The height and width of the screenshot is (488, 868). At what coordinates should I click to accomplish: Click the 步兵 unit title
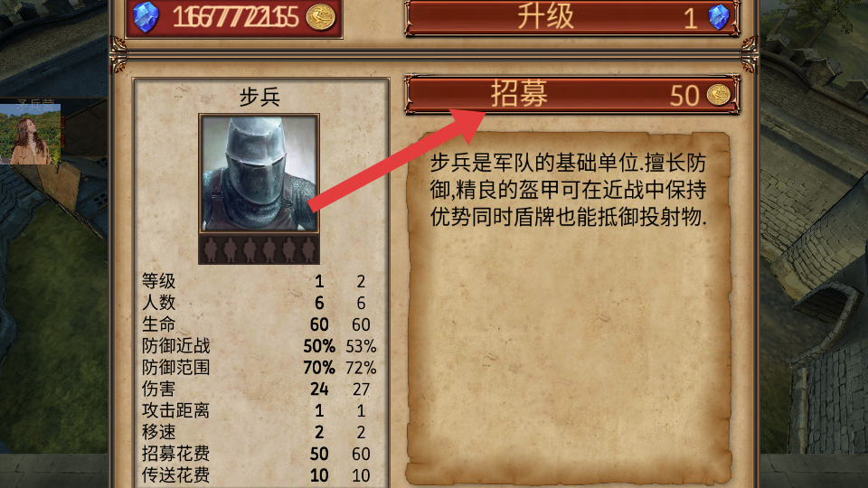coord(259,98)
